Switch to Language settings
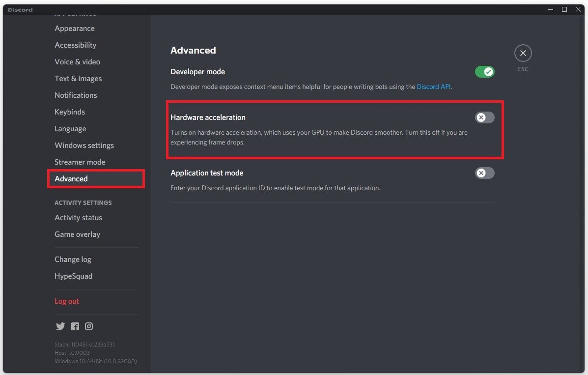 (x=70, y=129)
